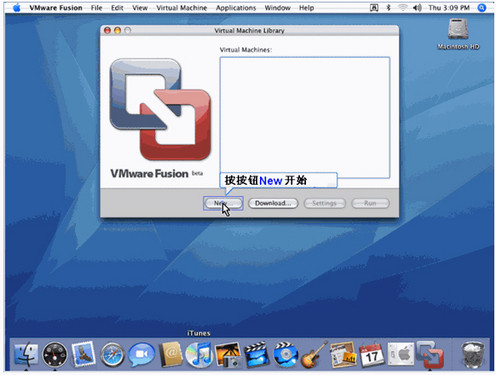Click the Wi-Fi status icon

coord(403,8)
